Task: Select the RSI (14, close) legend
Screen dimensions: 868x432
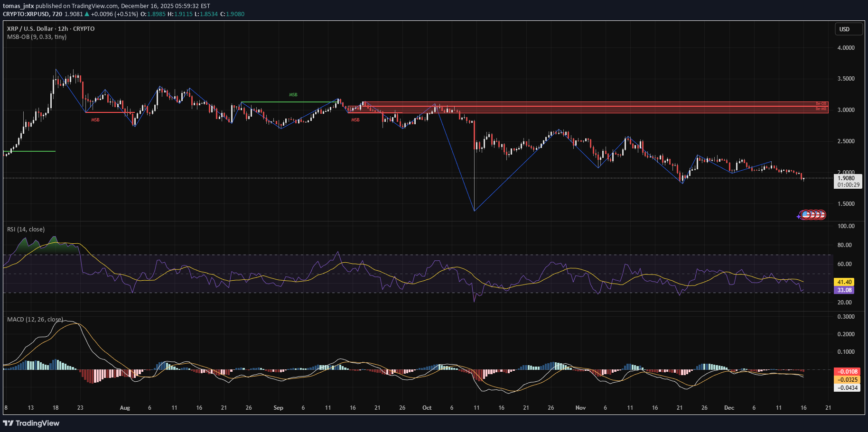Action: tap(26, 230)
